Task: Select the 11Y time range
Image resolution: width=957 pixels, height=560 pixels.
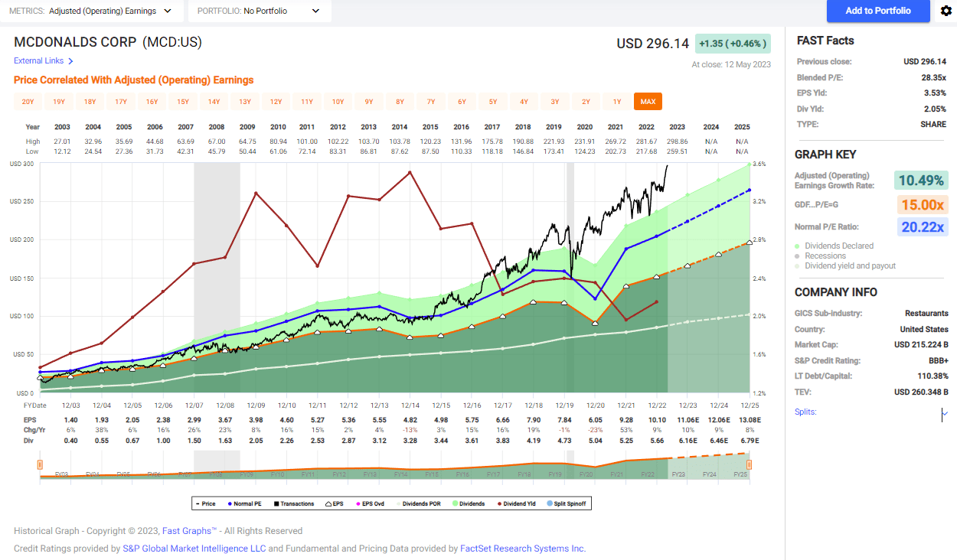Action: click(307, 102)
